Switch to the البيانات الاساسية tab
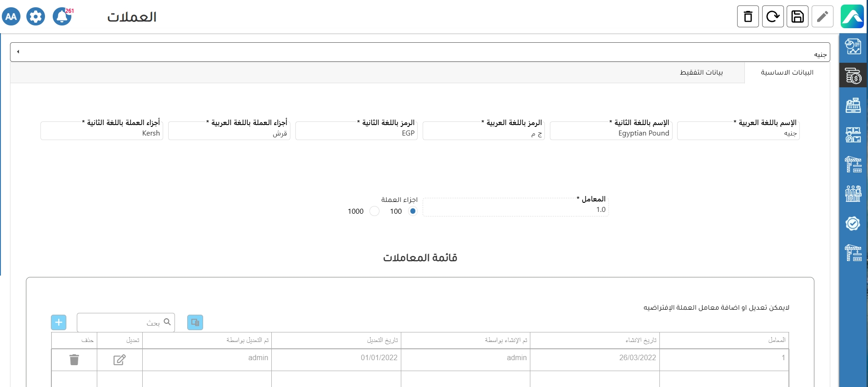This screenshot has height=387, width=868. coord(787,73)
